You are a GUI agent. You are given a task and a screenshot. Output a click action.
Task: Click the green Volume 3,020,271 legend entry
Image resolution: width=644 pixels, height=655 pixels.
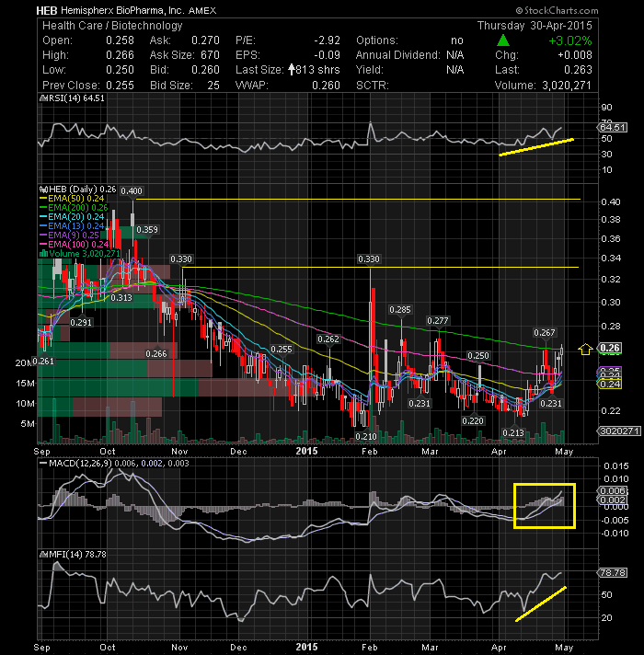click(85, 254)
